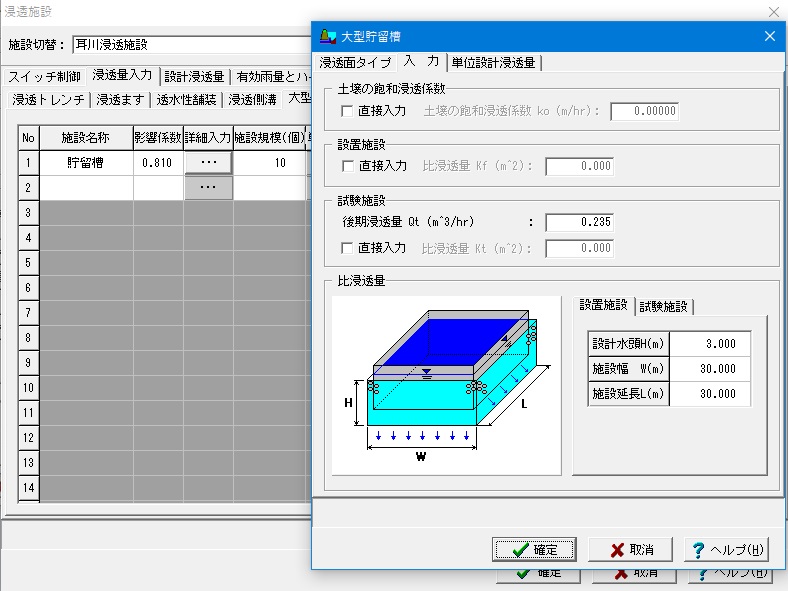Click the 詳細入力 '...' button in row 1

tap(208, 163)
